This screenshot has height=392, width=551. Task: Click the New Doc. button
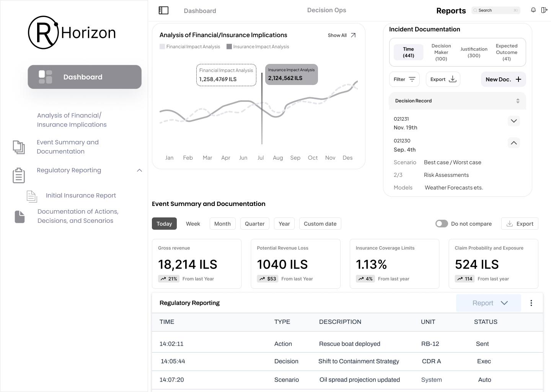[503, 79]
